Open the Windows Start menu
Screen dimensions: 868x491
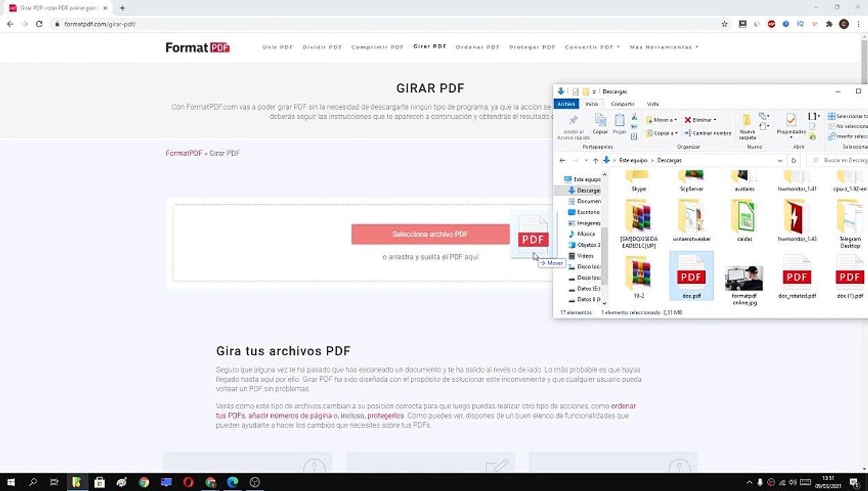tap(11, 482)
